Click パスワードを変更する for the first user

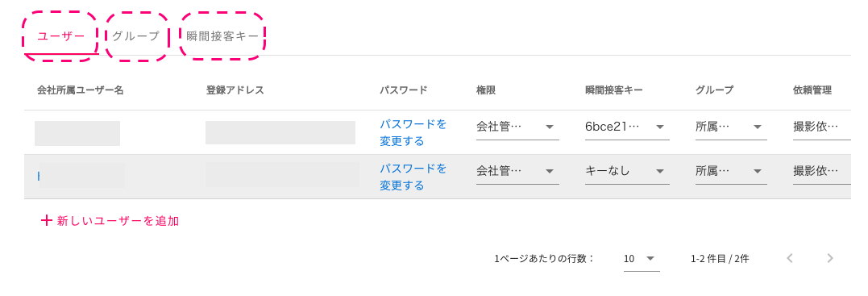click(413, 132)
